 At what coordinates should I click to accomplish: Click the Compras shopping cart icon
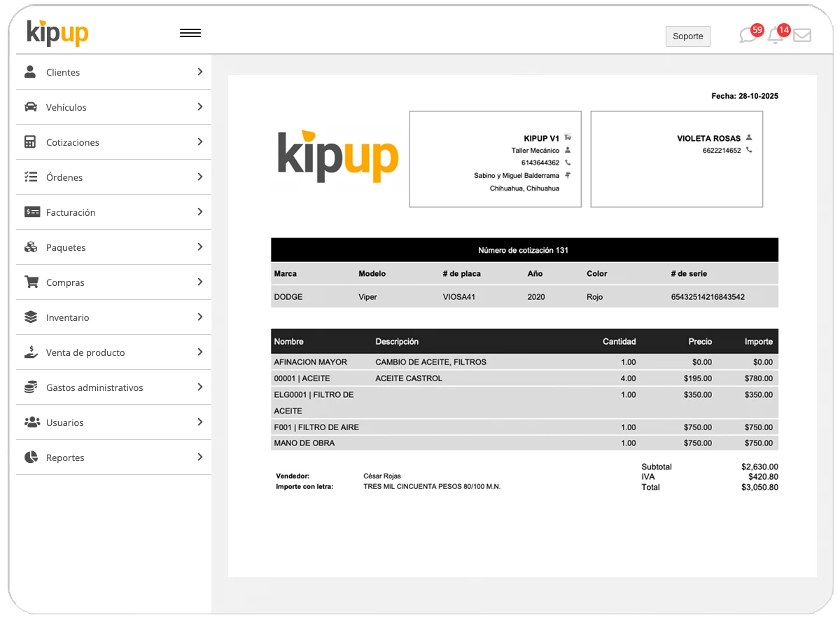(x=29, y=282)
